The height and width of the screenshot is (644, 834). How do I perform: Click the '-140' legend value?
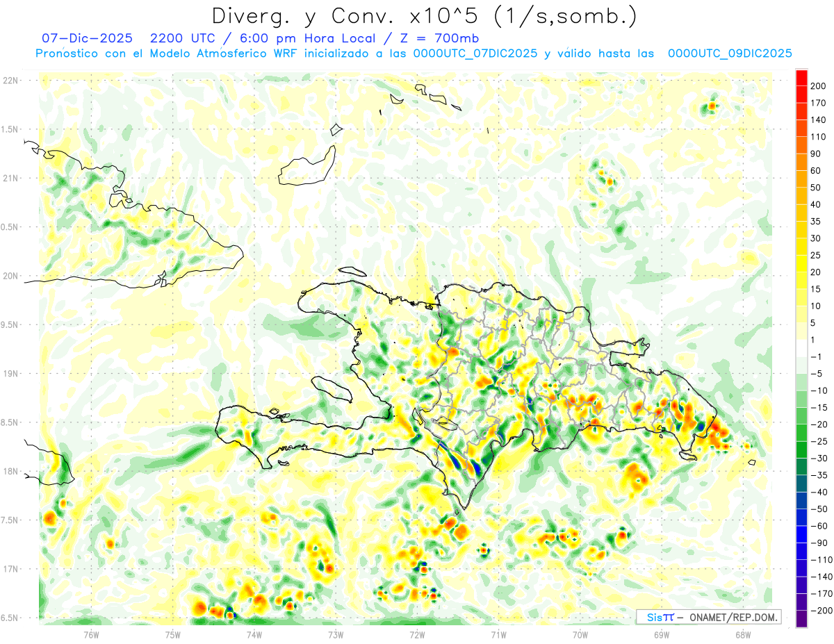(822, 577)
